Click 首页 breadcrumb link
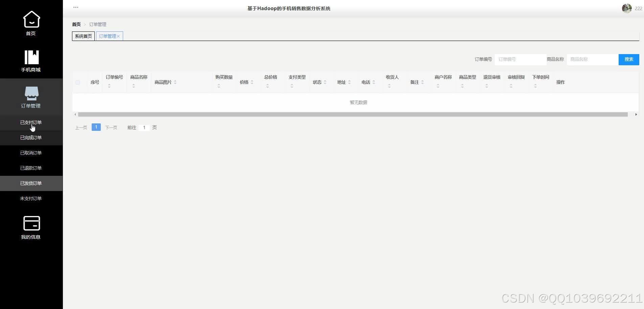 pyautogui.click(x=76, y=24)
